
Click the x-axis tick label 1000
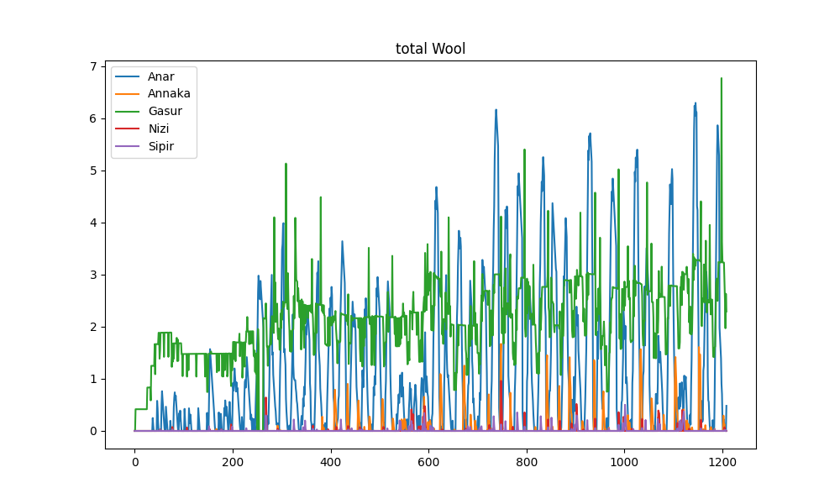(x=625, y=462)
